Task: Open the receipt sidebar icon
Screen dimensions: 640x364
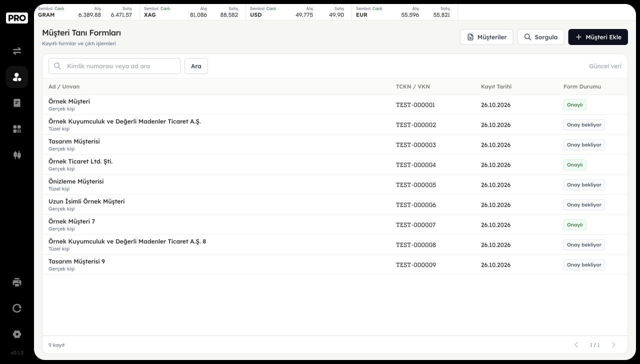Action: pos(17,103)
